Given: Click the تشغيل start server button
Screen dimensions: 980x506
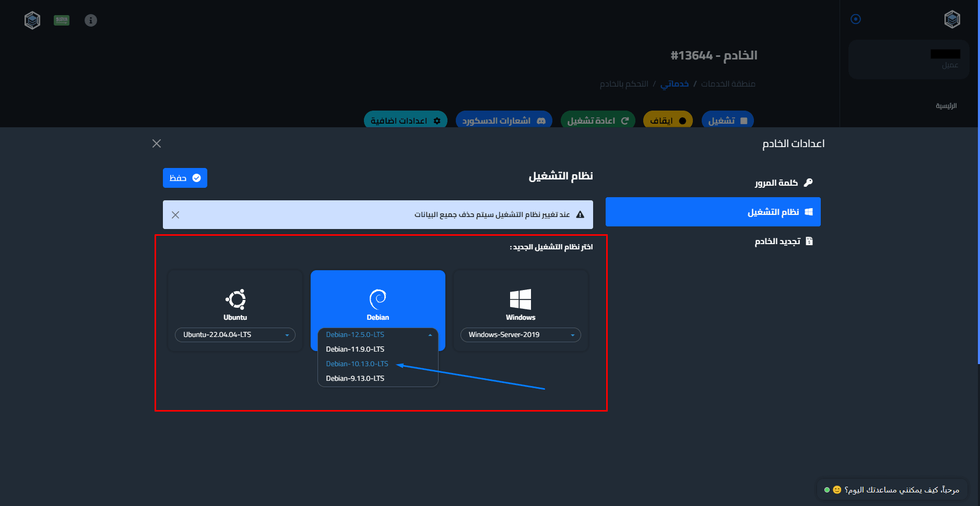Looking at the screenshot, I should tap(728, 121).
